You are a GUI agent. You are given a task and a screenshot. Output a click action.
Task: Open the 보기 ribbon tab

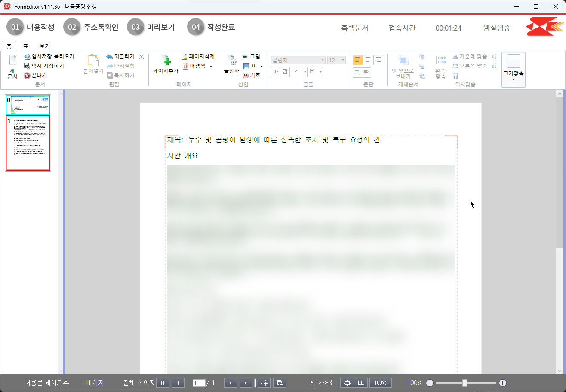pyautogui.click(x=45, y=46)
